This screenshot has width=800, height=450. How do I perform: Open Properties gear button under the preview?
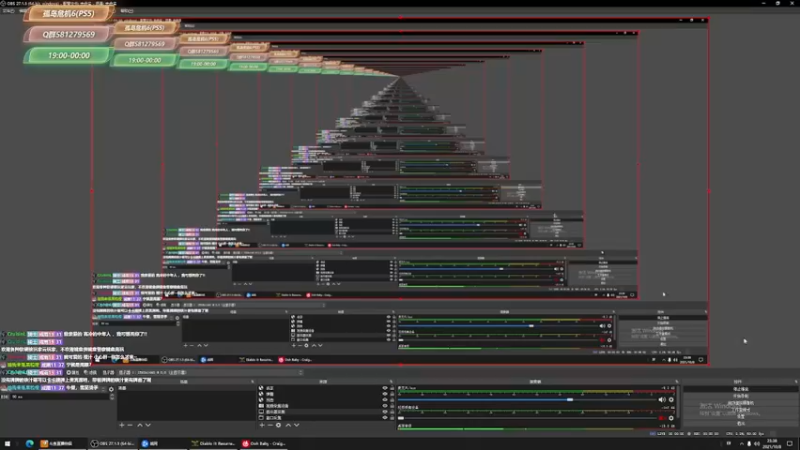(x=72, y=372)
